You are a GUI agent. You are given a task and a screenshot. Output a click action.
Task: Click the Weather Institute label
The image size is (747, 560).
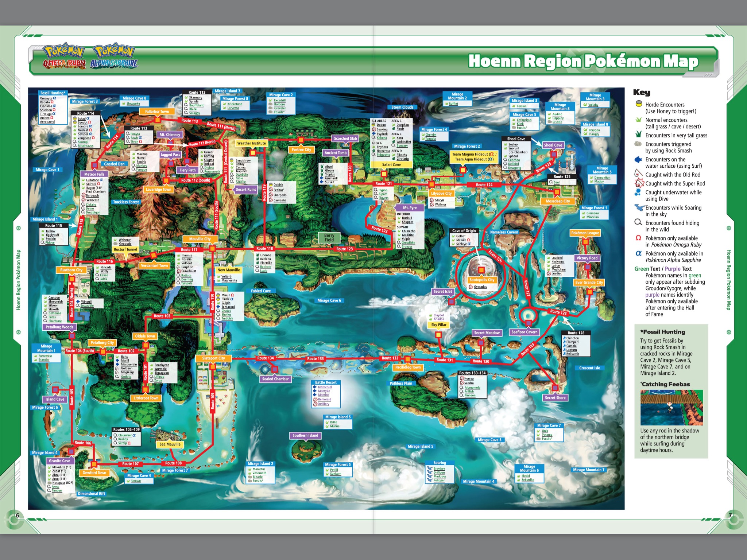[251, 143]
